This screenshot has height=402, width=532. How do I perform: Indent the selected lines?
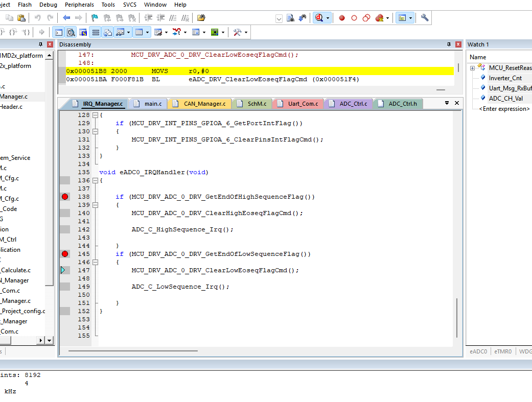pos(148,18)
